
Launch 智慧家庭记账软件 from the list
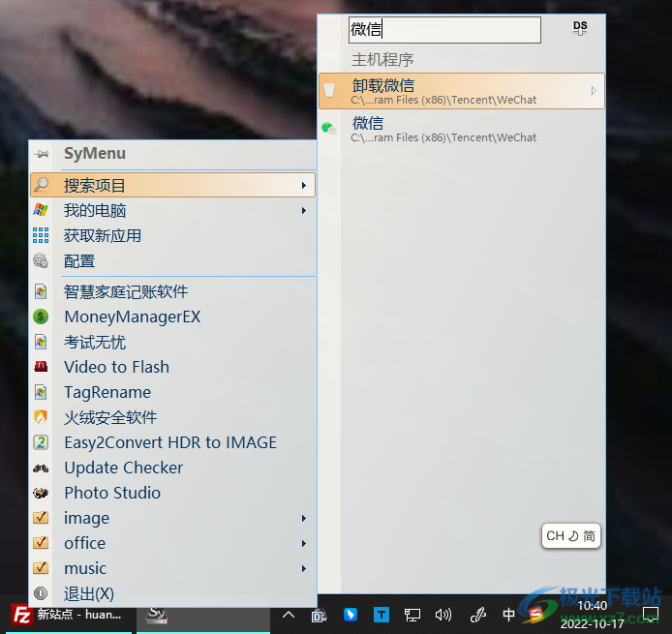point(173,292)
